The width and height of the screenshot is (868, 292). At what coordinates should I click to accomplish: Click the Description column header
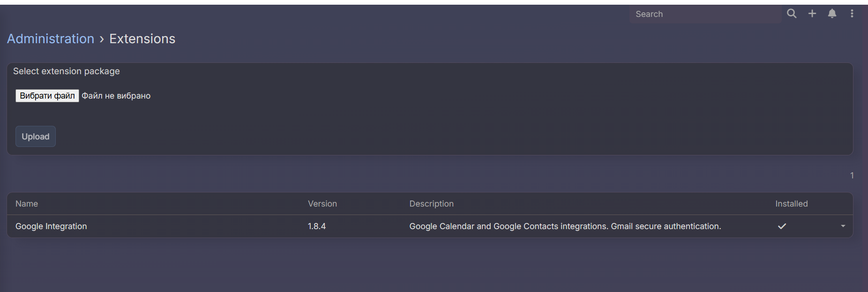click(x=431, y=204)
